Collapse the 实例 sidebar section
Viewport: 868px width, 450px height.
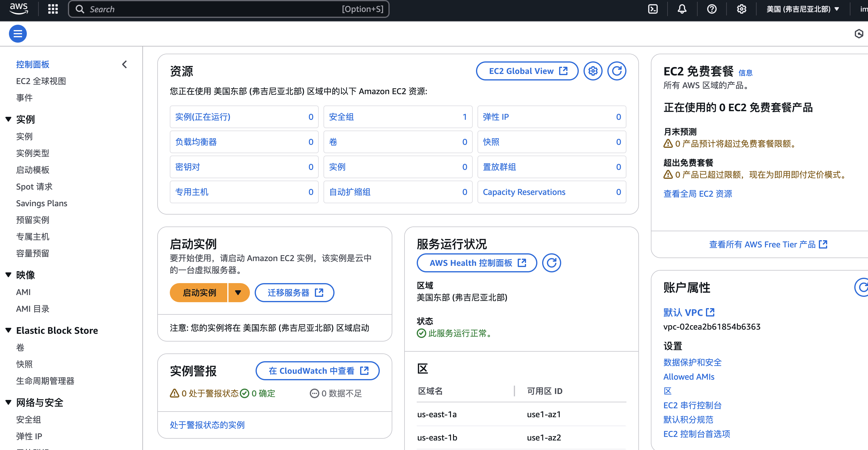click(x=9, y=119)
